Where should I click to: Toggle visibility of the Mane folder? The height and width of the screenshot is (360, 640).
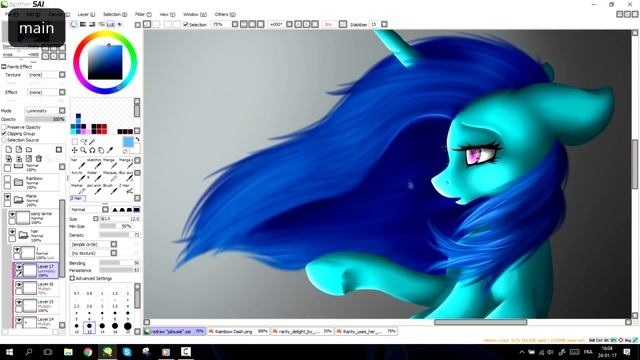point(7,197)
